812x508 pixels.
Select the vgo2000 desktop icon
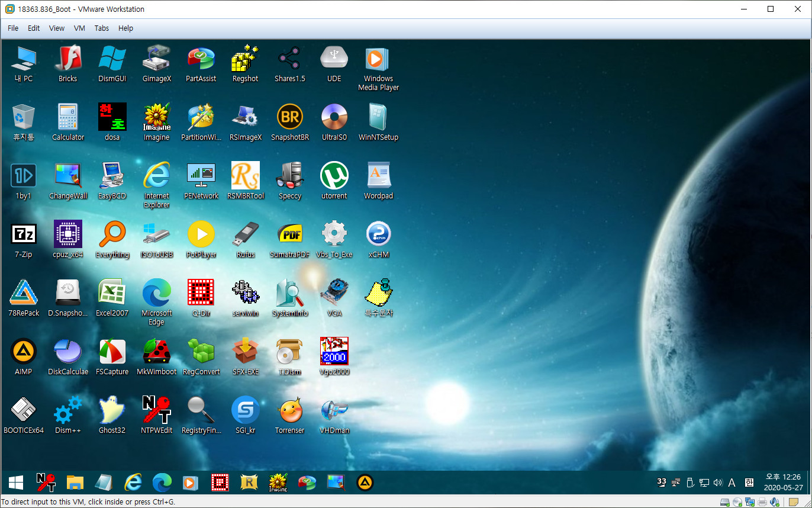click(x=334, y=357)
